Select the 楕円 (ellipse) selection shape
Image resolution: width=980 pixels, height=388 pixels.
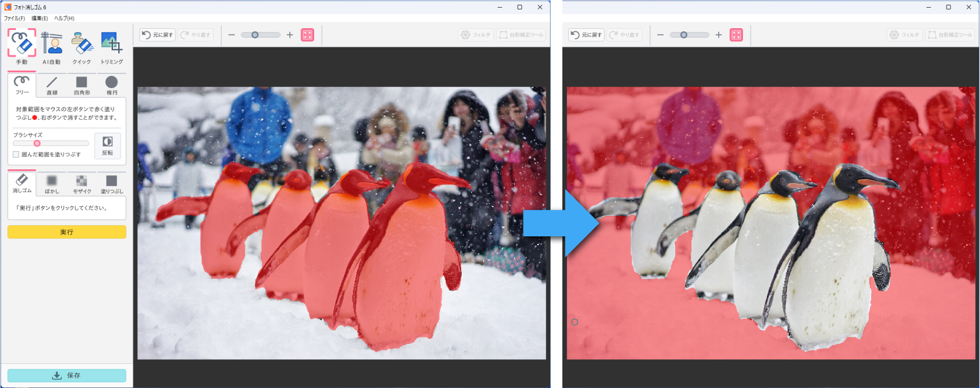coord(112,85)
